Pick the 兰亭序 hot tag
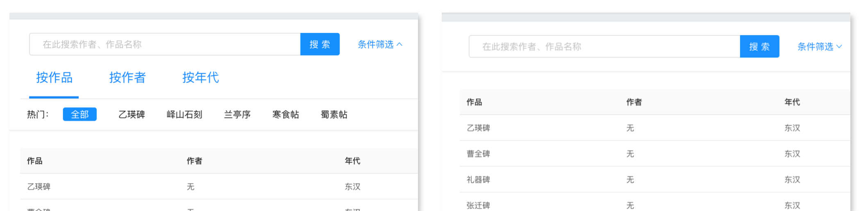This screenshot has width=868, height=211. (237, 114)
